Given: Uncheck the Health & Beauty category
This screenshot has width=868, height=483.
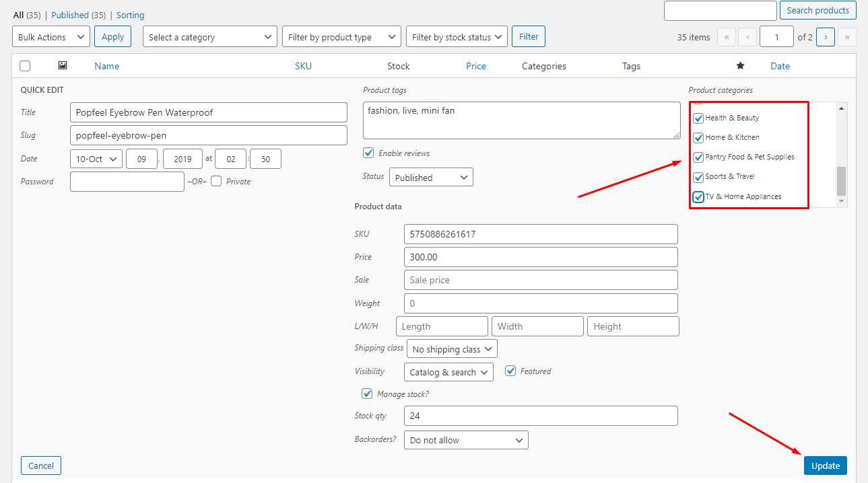Looking at the screenshot, I should point(699,118).
